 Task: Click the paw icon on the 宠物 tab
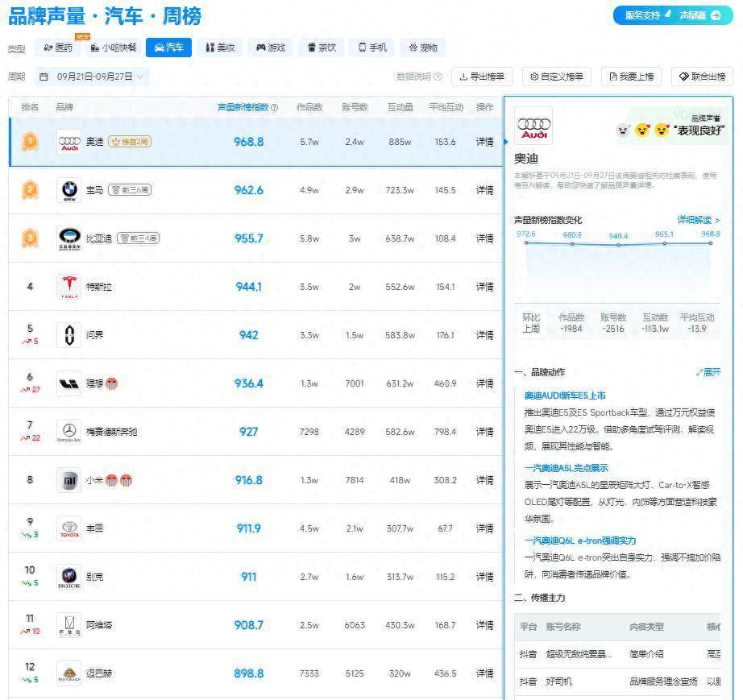412,47
